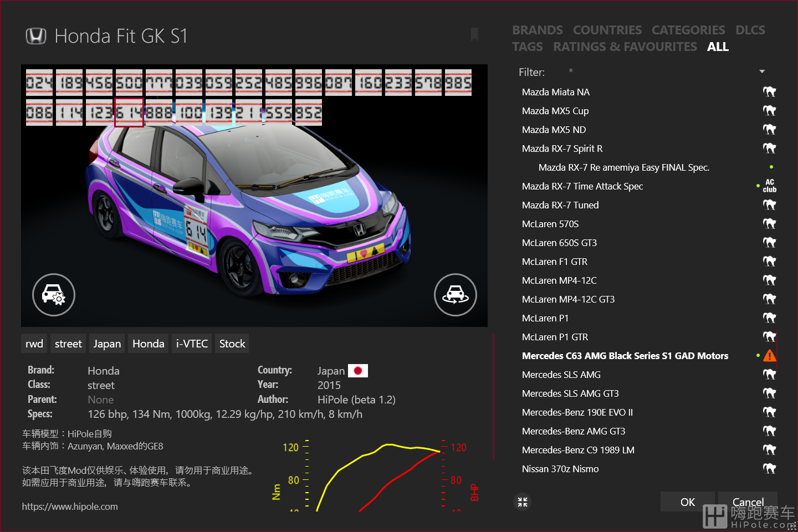Click the car details panel vertical scrollbar

[x=493, y=396]
